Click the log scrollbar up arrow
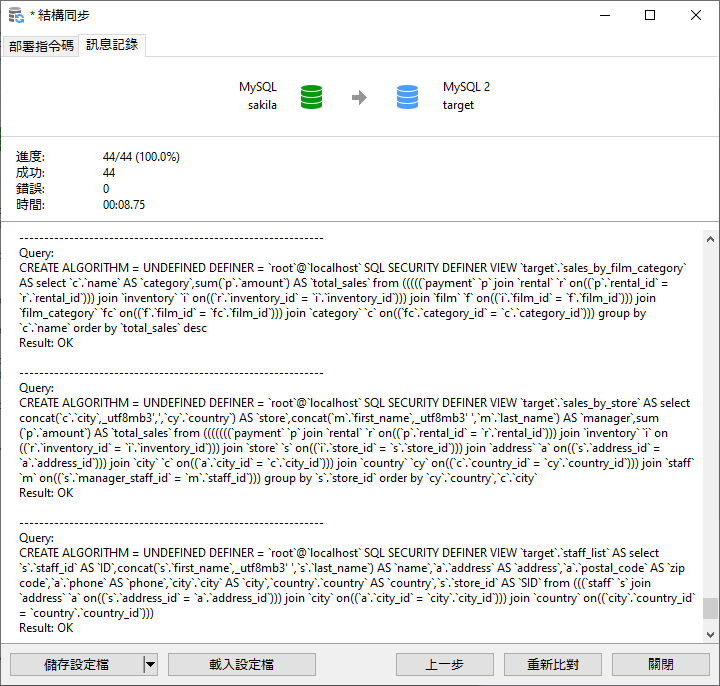 710,238
